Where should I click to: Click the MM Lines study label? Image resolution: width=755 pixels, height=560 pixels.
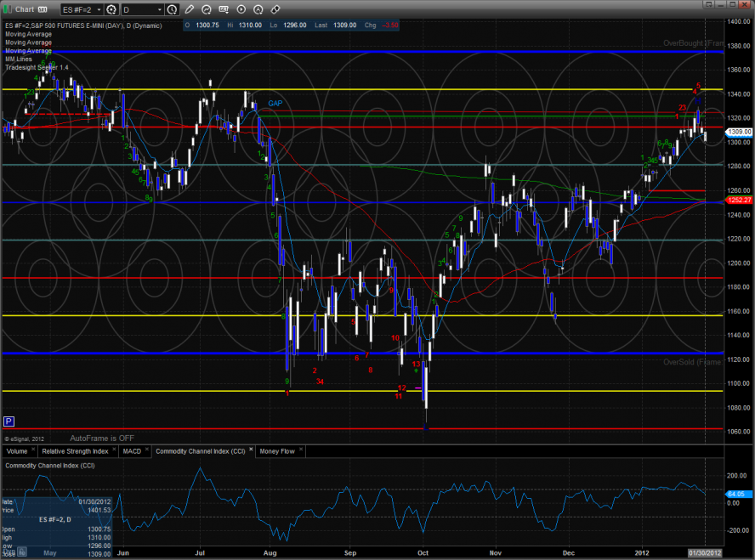(x=19, y=59)
